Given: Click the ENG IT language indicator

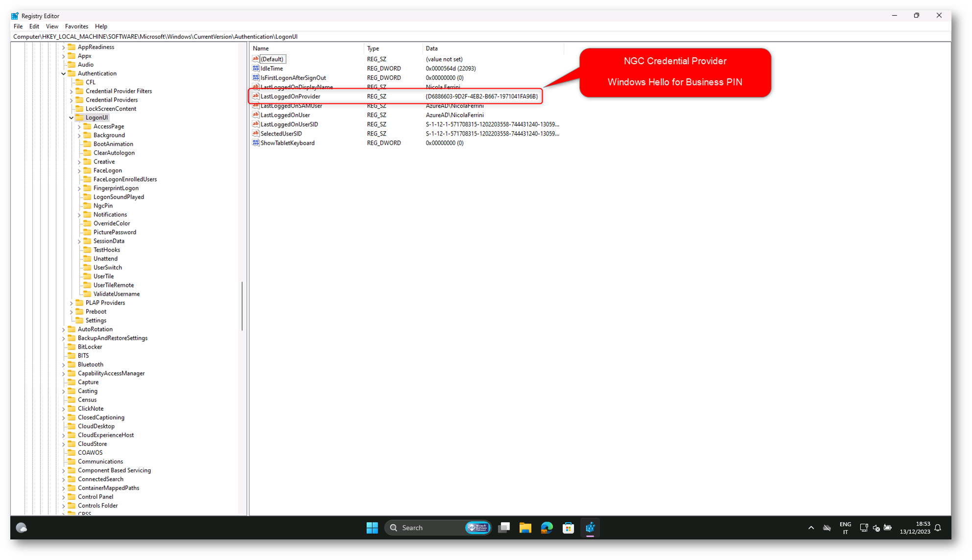Looking at the screenshot, I should tap(845, 528).
